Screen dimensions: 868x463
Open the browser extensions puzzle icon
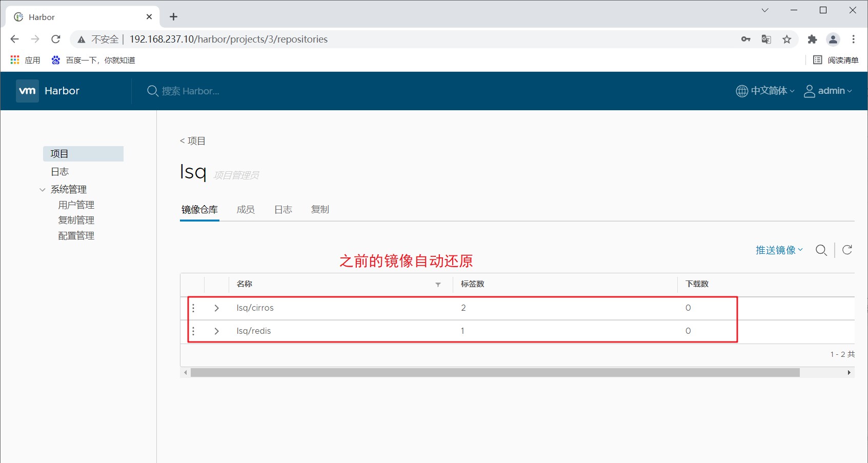point(812,39)
